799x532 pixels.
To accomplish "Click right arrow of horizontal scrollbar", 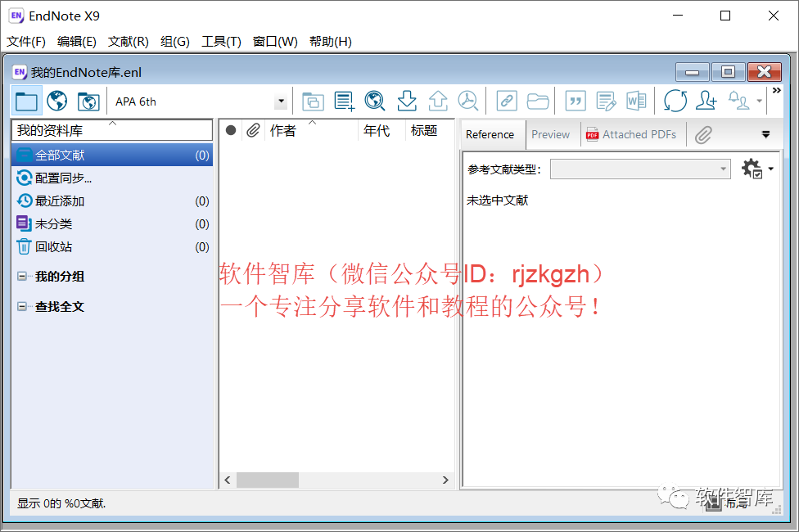I will click(x=445, y=480).
